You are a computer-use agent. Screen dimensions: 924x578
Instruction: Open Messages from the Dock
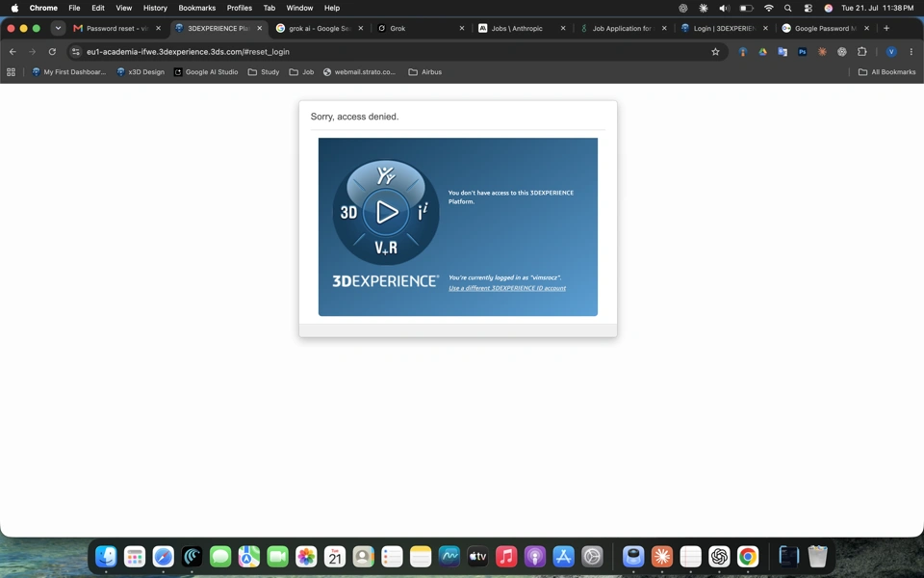tap(220, 556)
